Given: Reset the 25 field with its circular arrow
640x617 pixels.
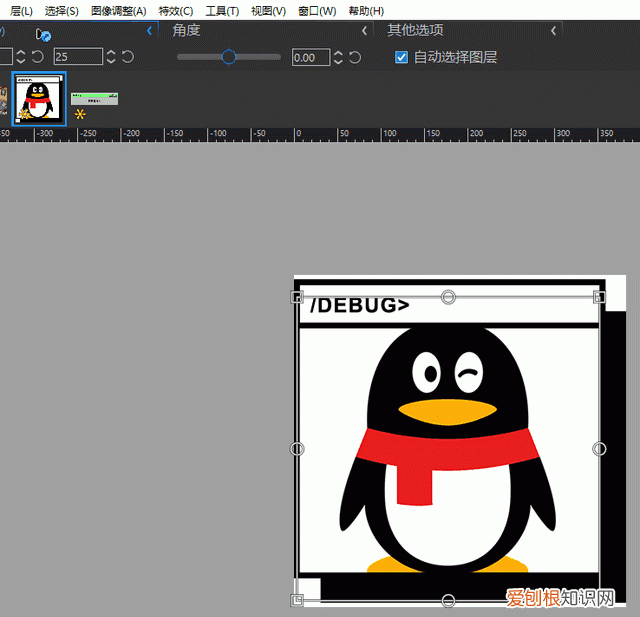Looking at the screenshot, I should (128, 57).
